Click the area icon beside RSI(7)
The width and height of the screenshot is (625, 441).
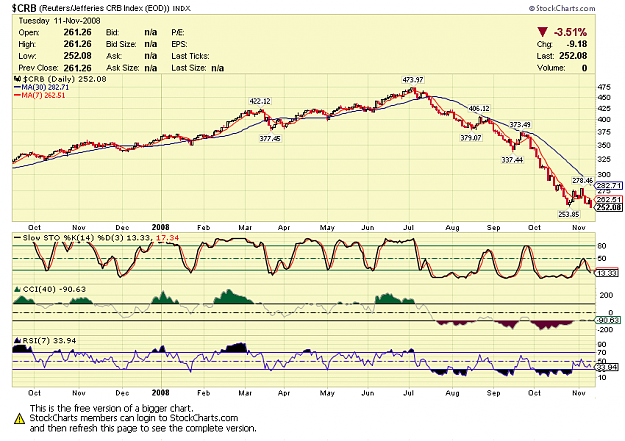tap(17, 341)
